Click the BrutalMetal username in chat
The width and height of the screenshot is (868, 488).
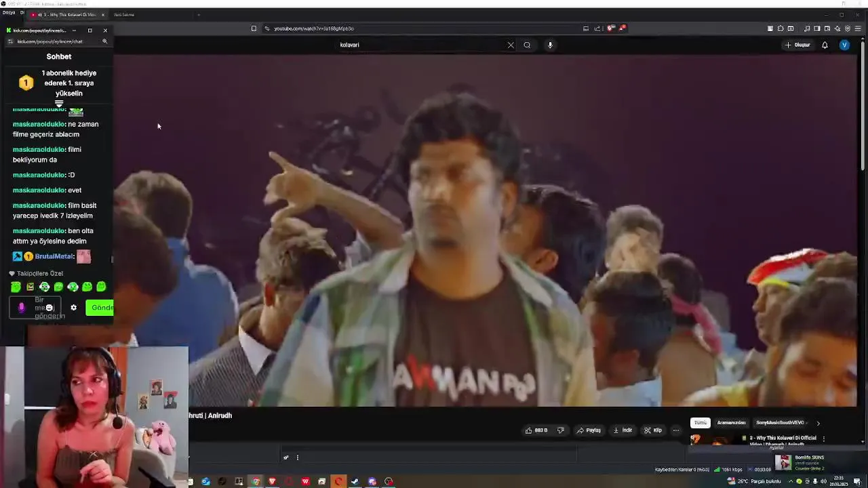click(x=54, y=257)
